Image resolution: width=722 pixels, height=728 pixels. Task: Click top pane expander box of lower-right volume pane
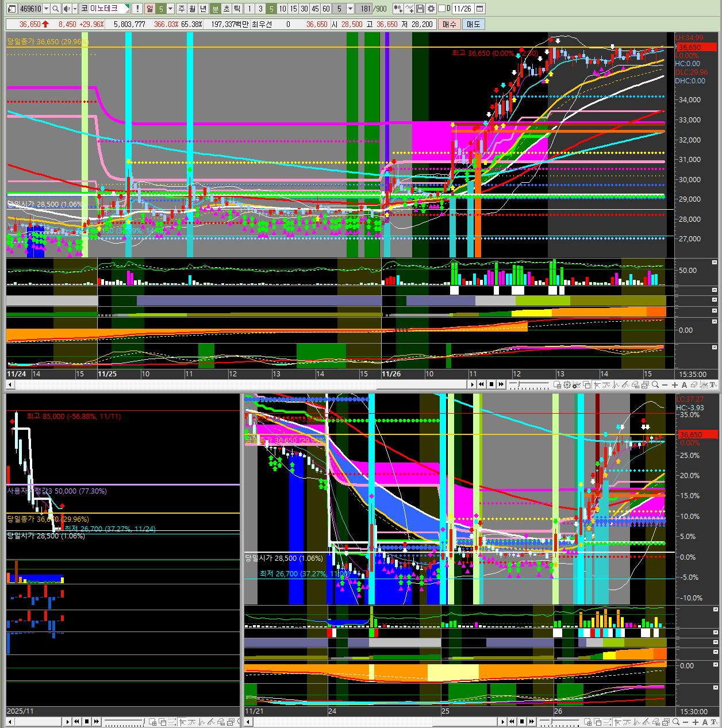[716, 610]
